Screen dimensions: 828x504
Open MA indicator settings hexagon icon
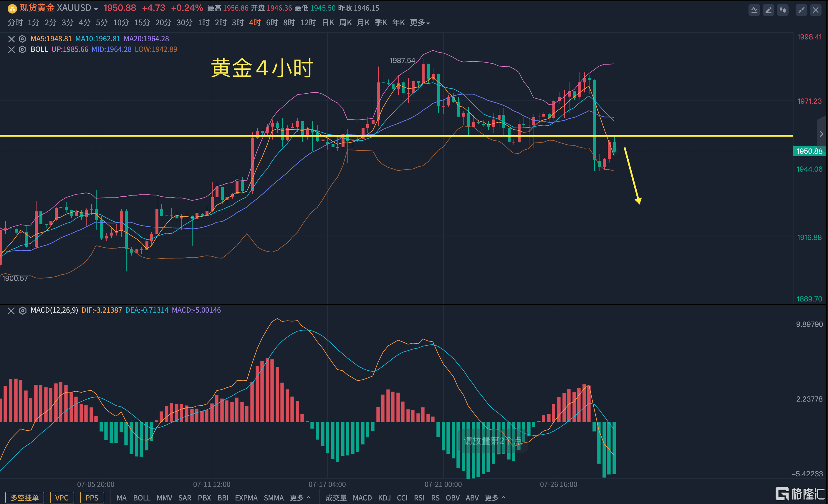(x=22, y=39)
